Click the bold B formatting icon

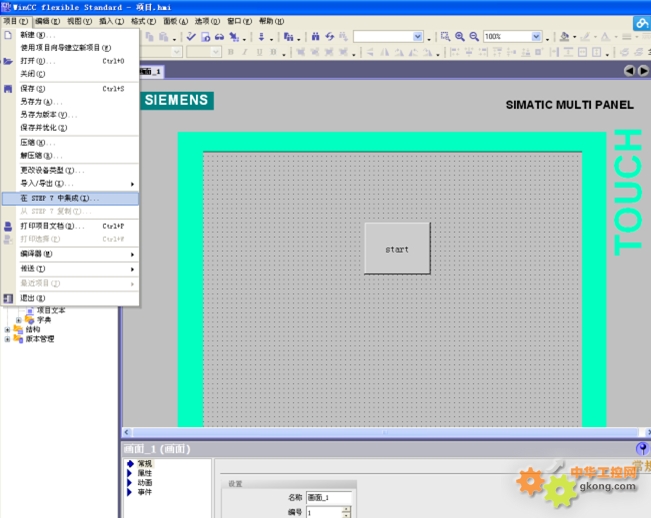[231, 52]
